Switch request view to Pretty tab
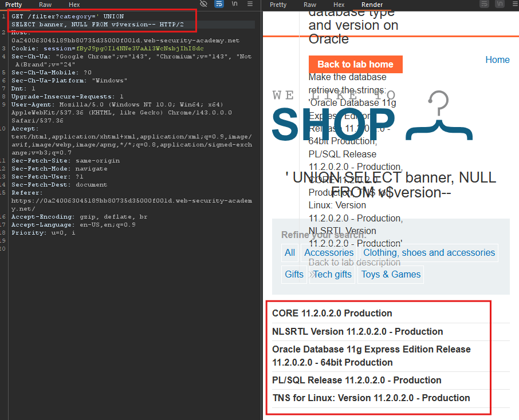The image size is (519, 420). (x=13, y=5)
